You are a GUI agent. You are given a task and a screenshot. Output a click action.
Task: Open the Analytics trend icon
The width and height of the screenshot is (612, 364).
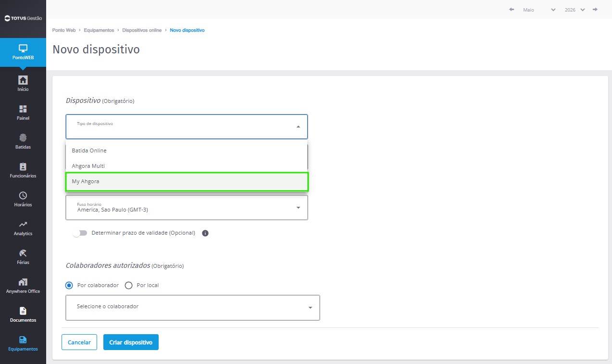(x=23, y=224)
